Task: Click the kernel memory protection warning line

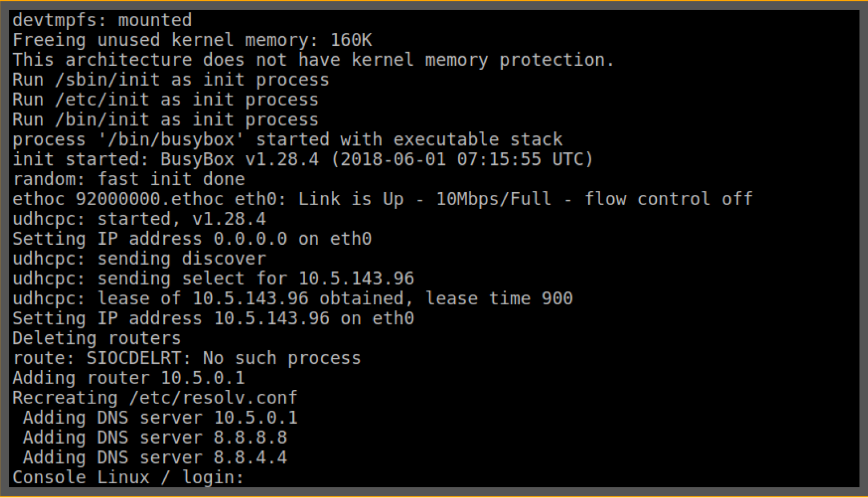Action: [x=313, y=60]
